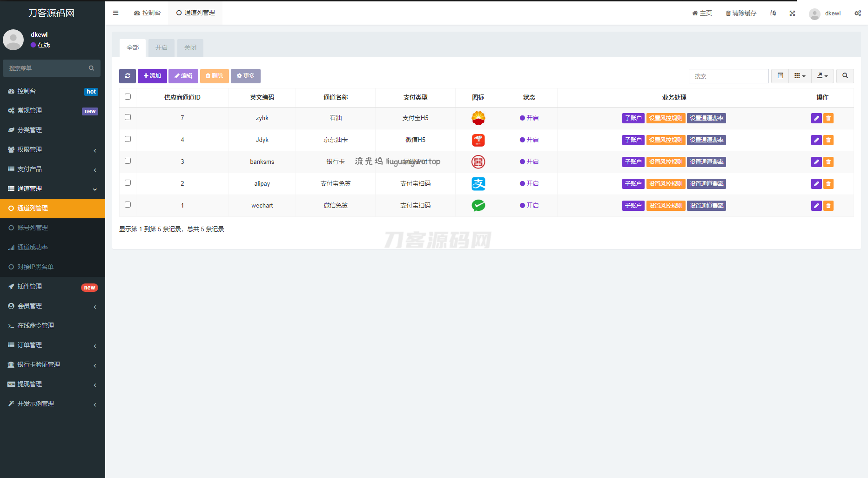868x478 pixels.
Task: Click the magnifier search icon button at right
Action: [845, 76]
